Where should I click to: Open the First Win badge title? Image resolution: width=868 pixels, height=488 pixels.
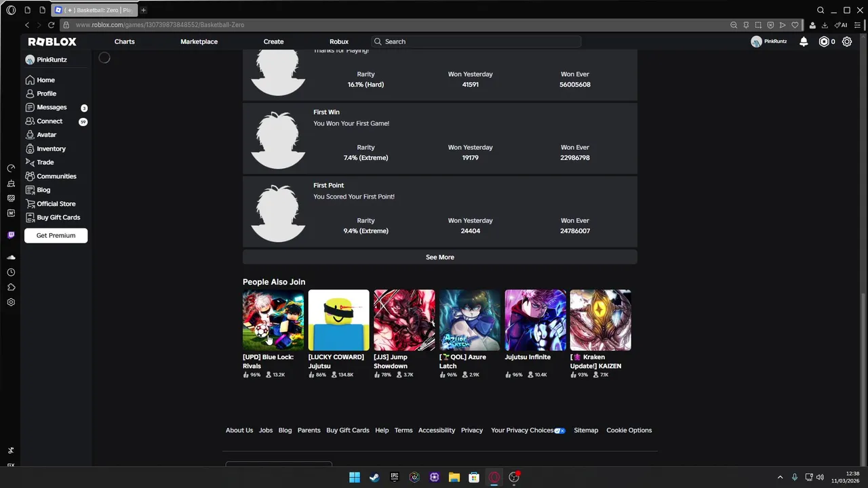[326, 113]
